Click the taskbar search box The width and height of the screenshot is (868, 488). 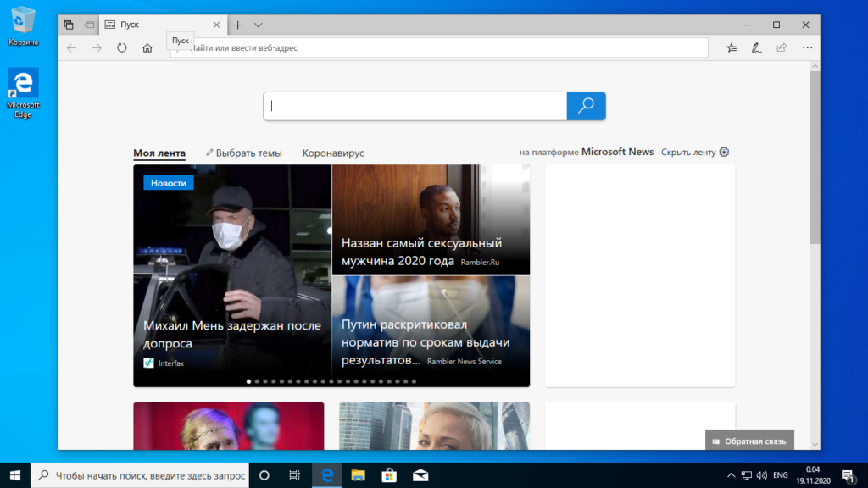coord(140,475)
